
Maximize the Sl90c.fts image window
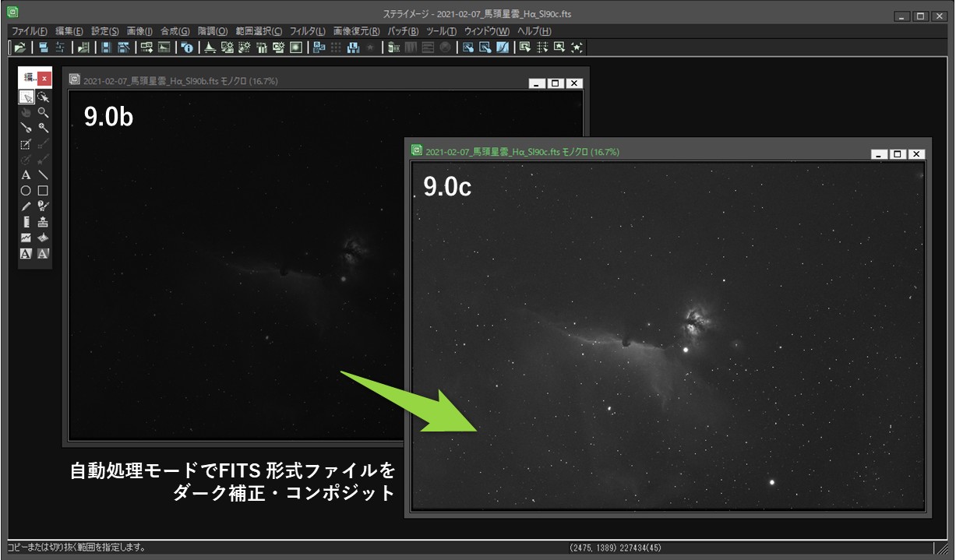898,154
